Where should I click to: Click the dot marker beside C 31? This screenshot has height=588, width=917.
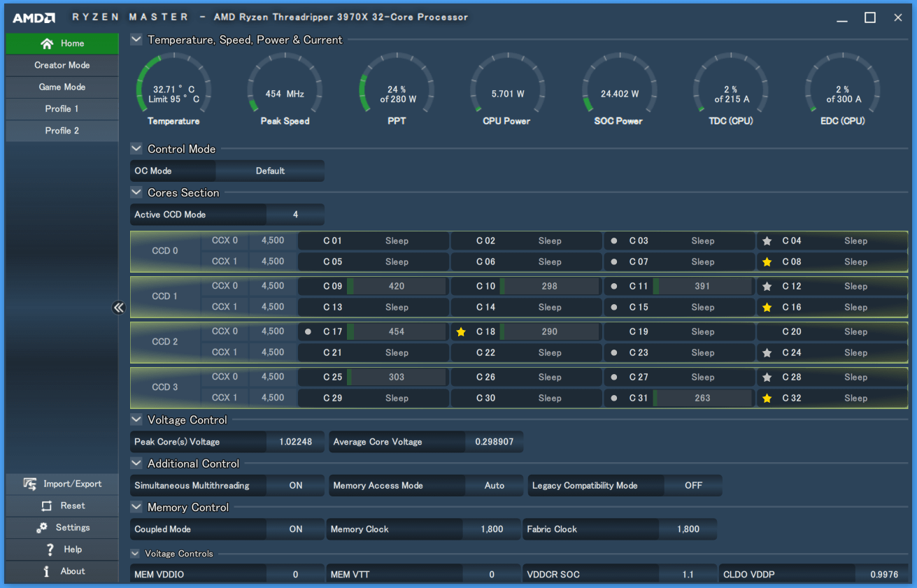614,399
